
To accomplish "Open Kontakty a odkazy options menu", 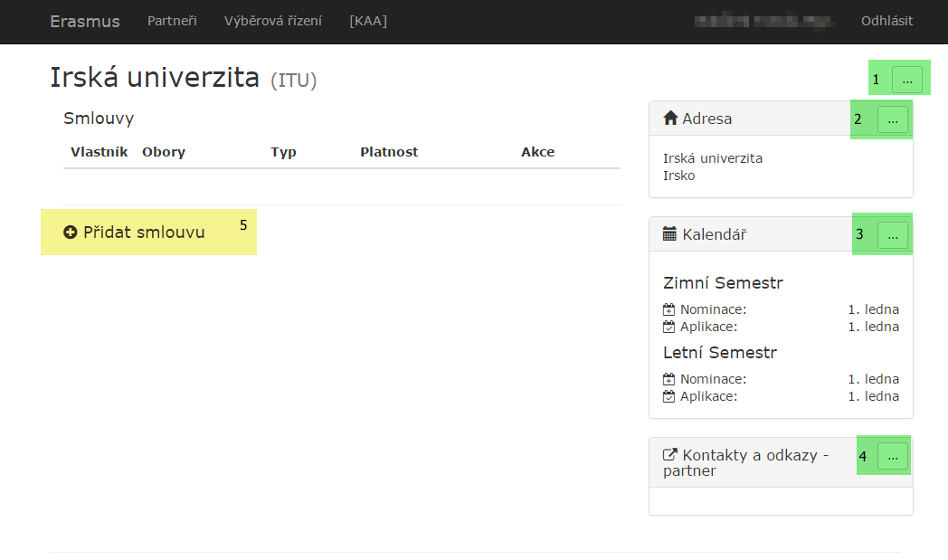I will pyautogui.click(x=892, y=457).
